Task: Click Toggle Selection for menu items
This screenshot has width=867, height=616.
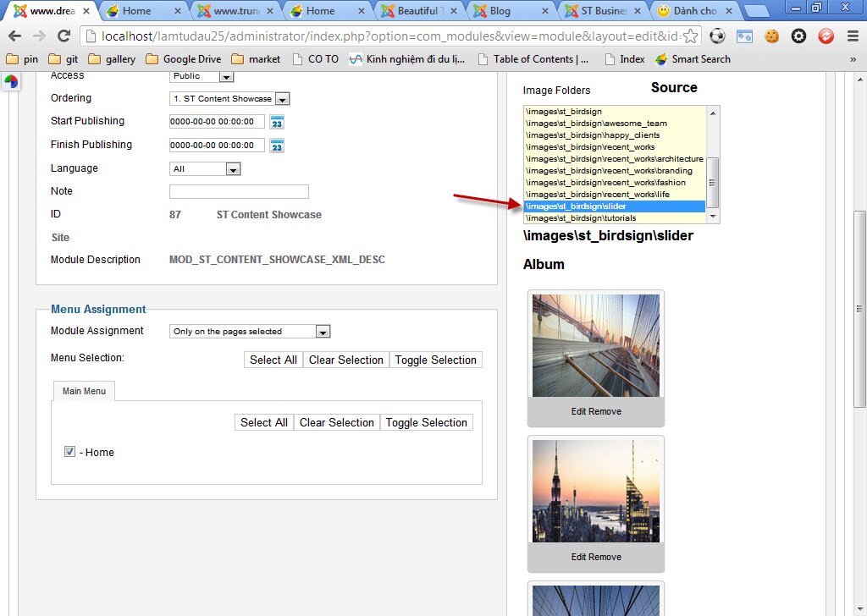Action: 435,360
